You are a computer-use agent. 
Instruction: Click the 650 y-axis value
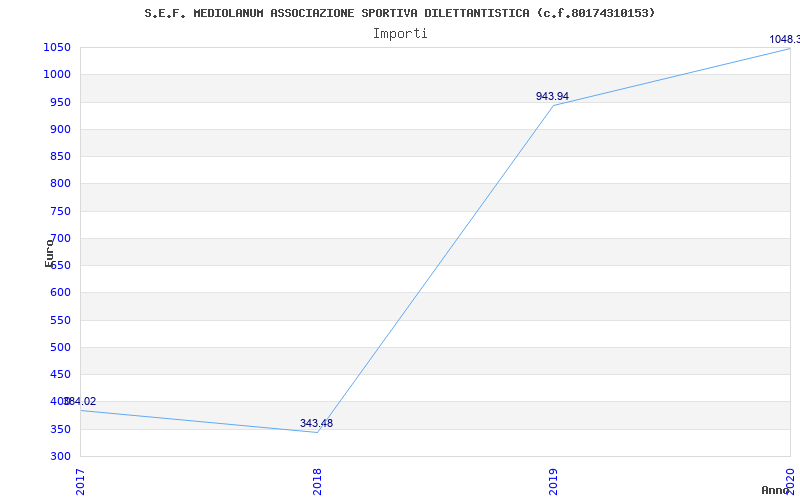(x=60, y=265)
